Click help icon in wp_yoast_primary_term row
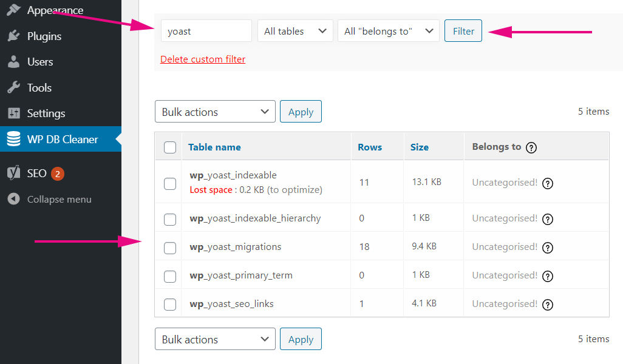 548,276
